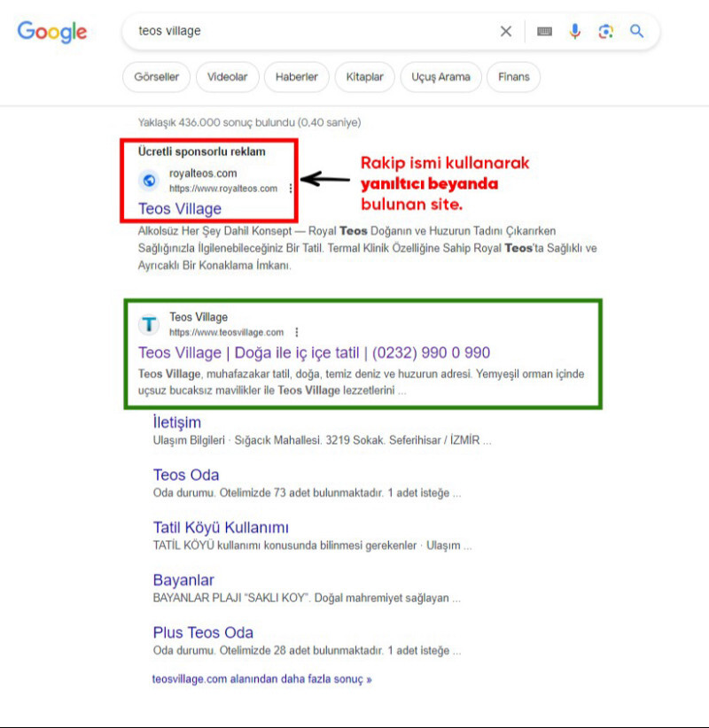Click 'Teos Village' site name above URL

pyautogui.click(x=199, y=317)
